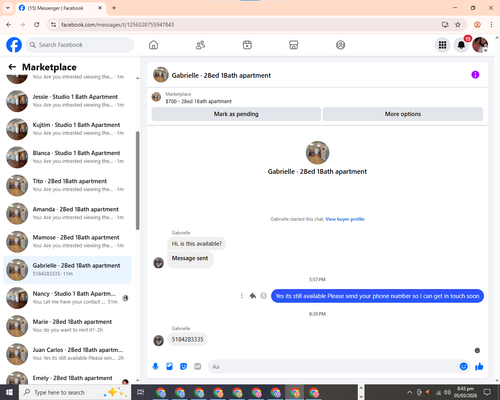Open the Chrome three-dot menu

pos(491,25)
